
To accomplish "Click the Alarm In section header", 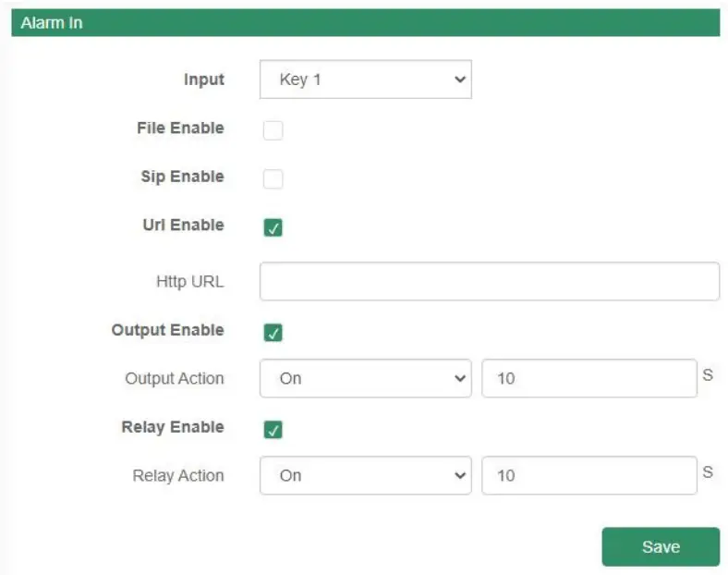I will tap(365, 23).
